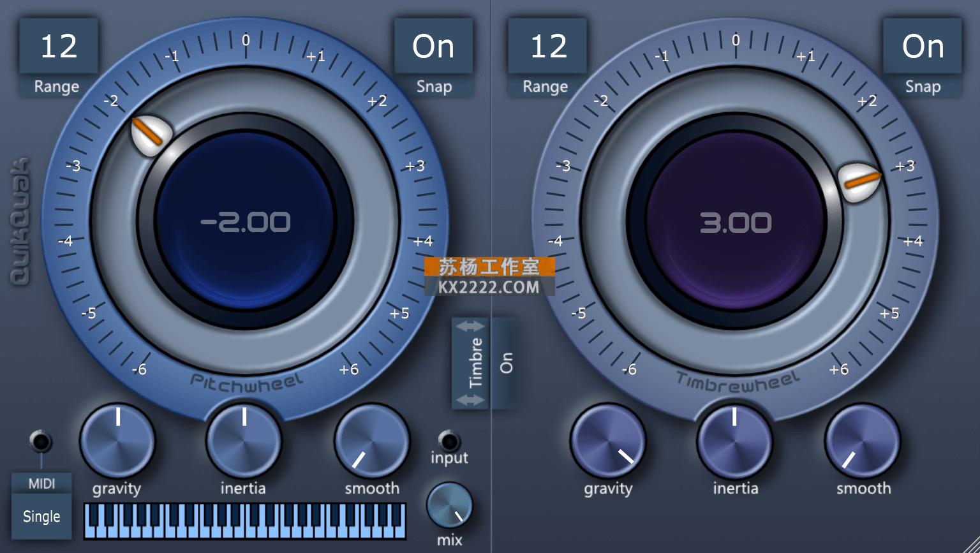Viewport: 980px width, 553px height.
Task: Click the Timbrewheel scale -4 mark
Action: click(x=555, y=241)
